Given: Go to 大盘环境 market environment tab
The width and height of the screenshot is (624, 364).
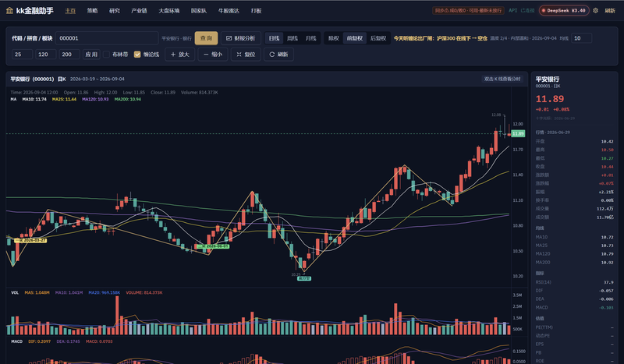Looking at the screenshot, I should [x=169, y=11].
